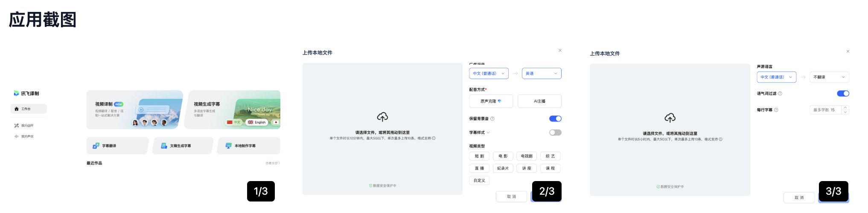Open 我的创作 in the sidebar
This screenshot has height=213, width=868.
click(24, 126)
